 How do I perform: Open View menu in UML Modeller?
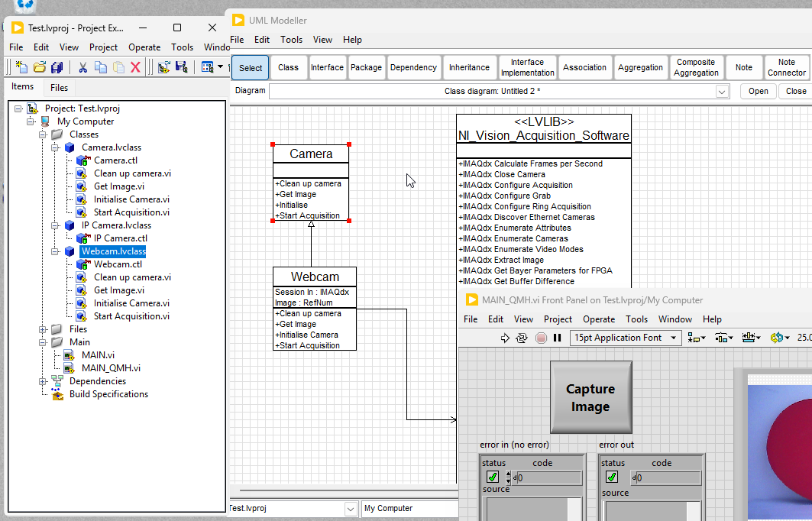[x=322, y=40]
